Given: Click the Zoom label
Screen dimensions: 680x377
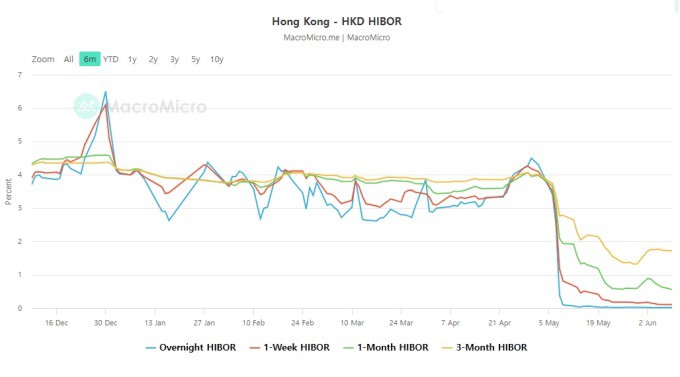Looking at the screenshot, I should [x=43, y=59].
